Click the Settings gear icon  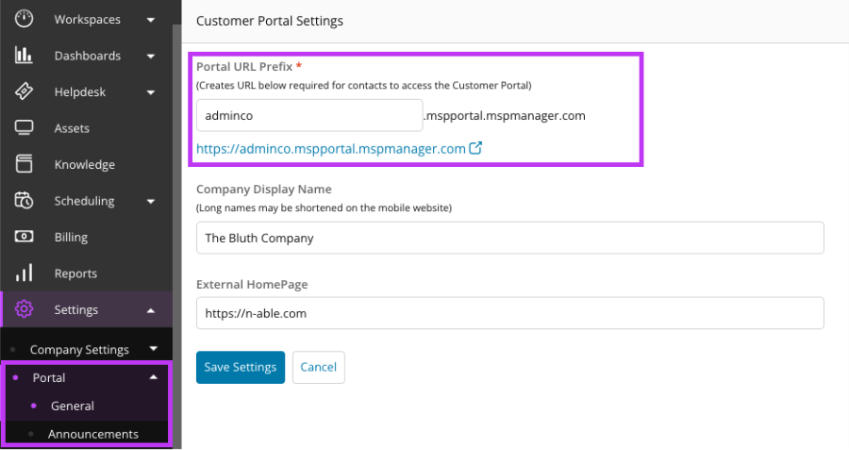coord(24,309)
